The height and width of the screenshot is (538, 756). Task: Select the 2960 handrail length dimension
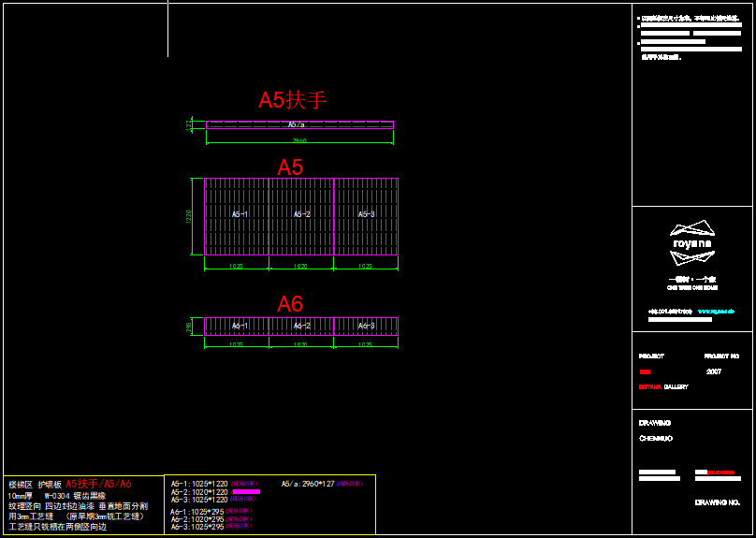coord(299,141)
